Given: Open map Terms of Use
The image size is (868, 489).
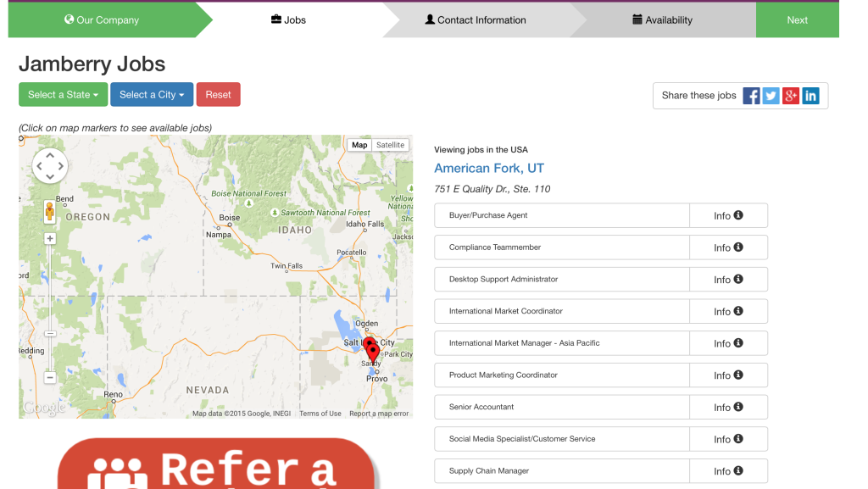Looking at the screenshot, I should (x=320, y=414).
